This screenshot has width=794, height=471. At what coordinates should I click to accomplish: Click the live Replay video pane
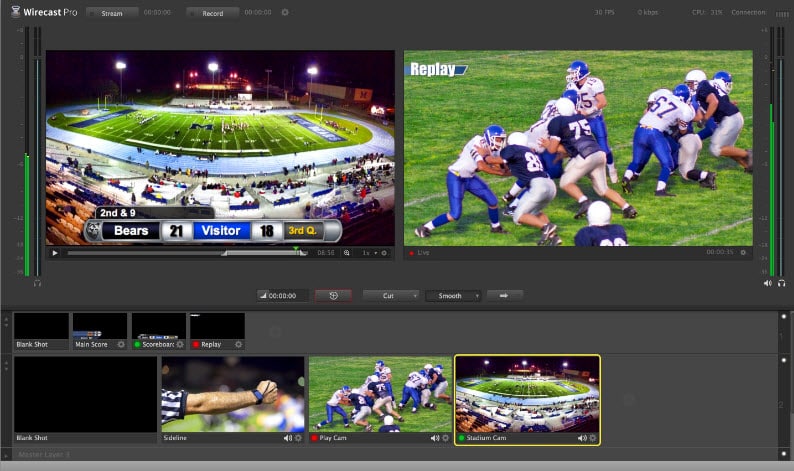pyautogui.click(x=578, y=148)
